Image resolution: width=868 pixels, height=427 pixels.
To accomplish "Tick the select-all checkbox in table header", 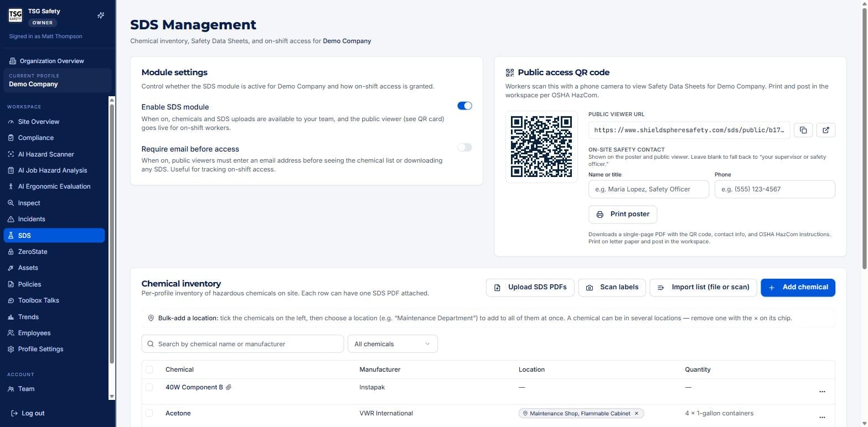I will pos(149,369).
